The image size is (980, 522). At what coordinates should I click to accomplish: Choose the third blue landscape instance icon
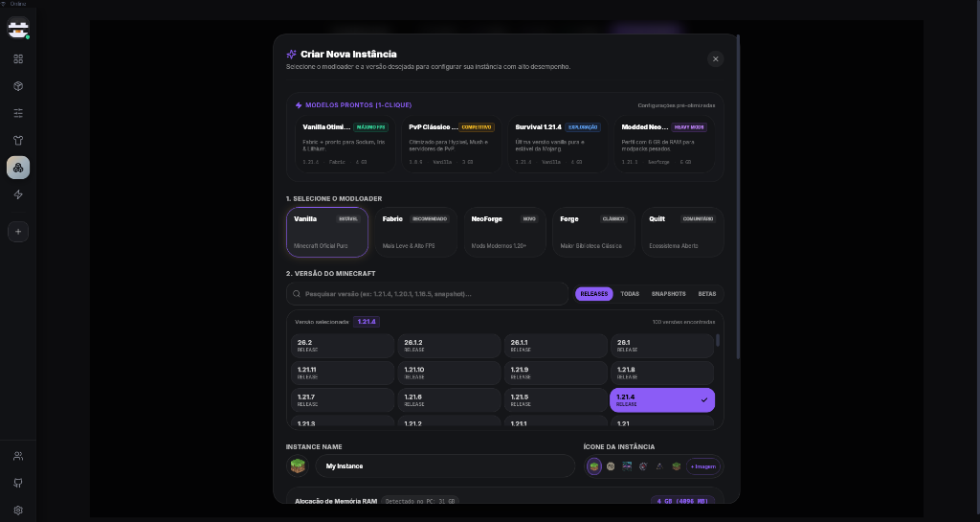point(627,466)
